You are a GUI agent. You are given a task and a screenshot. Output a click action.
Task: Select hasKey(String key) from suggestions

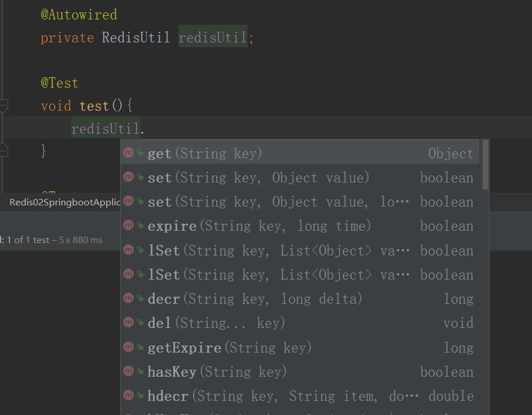click(x=217, y=371)
